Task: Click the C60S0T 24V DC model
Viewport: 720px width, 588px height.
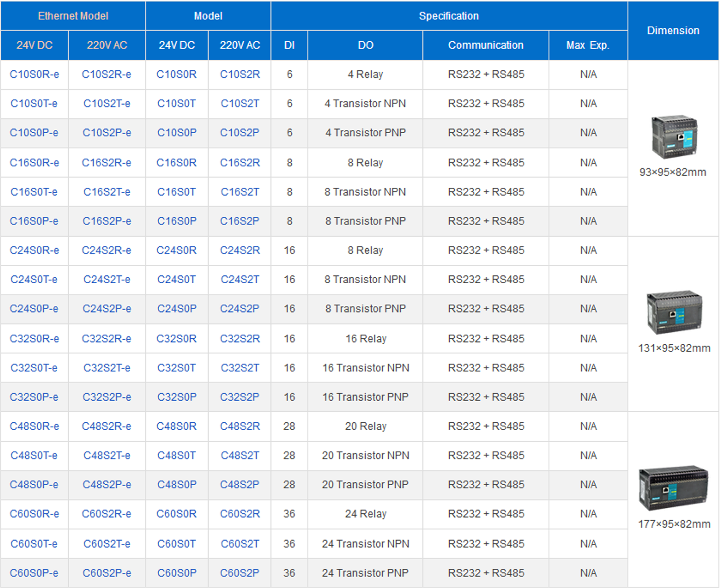Action: point(176,544)
